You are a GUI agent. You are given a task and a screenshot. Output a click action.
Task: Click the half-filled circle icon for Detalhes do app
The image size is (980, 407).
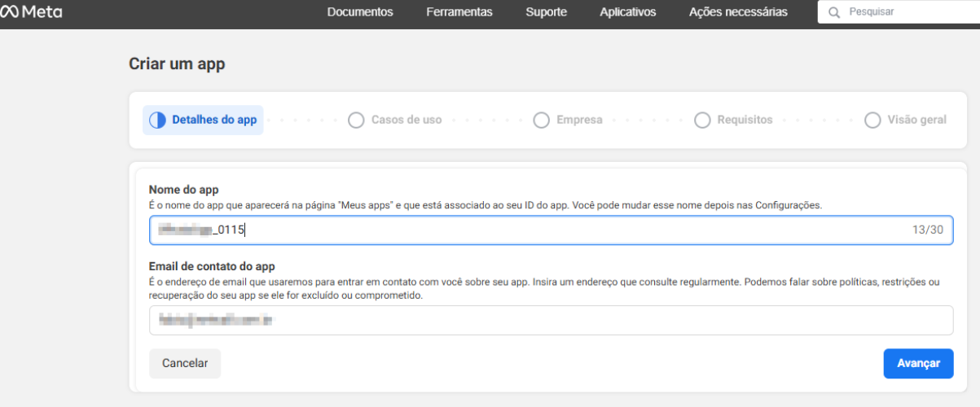(157, 120)
